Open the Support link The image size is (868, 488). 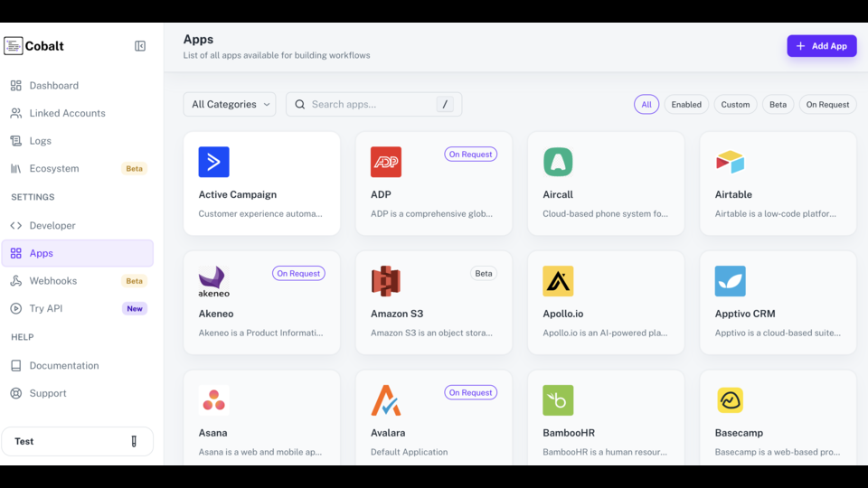click(78, 393)
